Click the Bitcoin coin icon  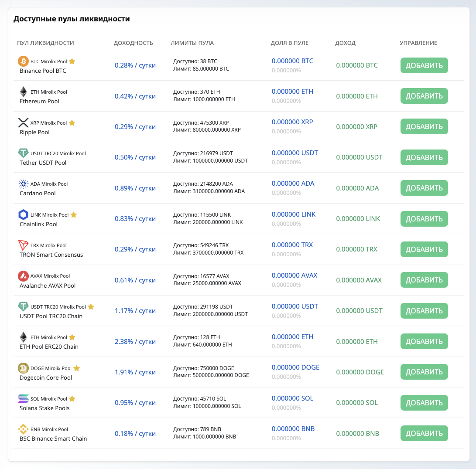[x=23, y=61]
